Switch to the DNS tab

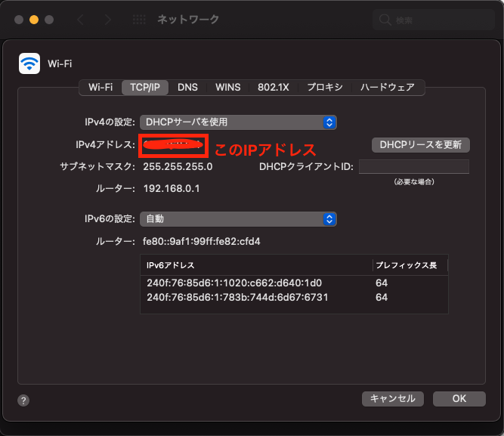pos(187,88)
